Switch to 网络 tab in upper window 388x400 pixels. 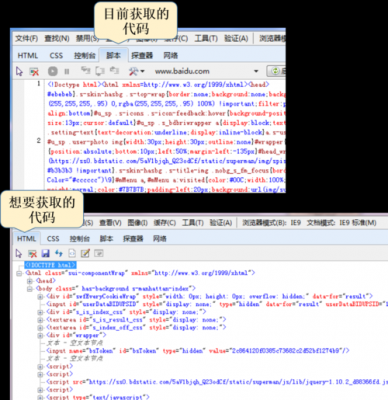coord(170,55)
